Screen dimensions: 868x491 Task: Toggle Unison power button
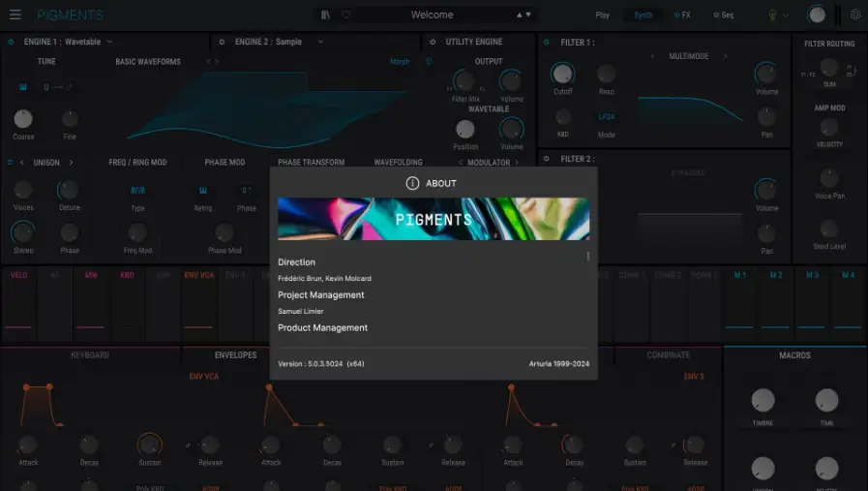[x=10, y=163]
